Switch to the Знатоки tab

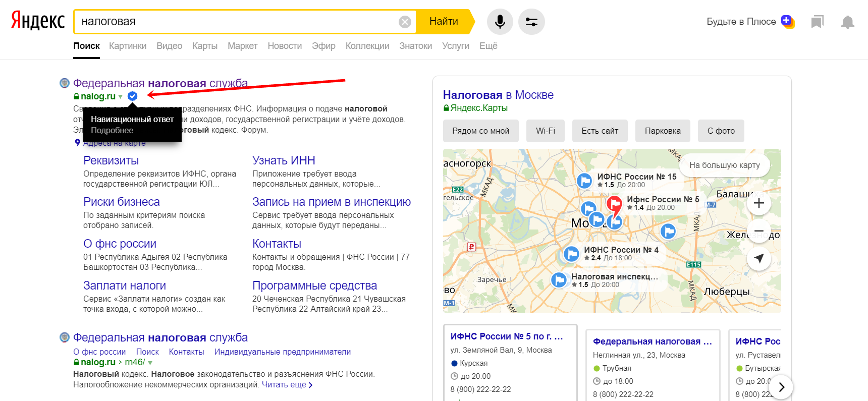(x=416, y=46)
